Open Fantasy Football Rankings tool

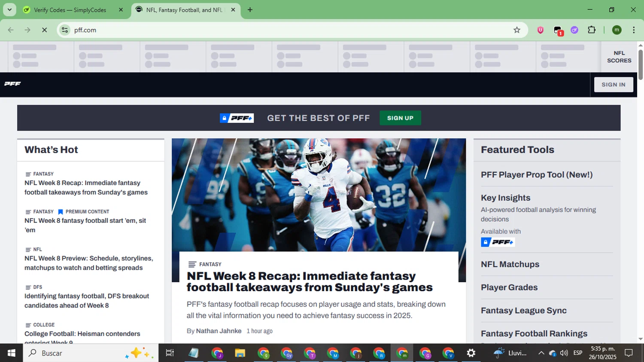pos(534,334)
